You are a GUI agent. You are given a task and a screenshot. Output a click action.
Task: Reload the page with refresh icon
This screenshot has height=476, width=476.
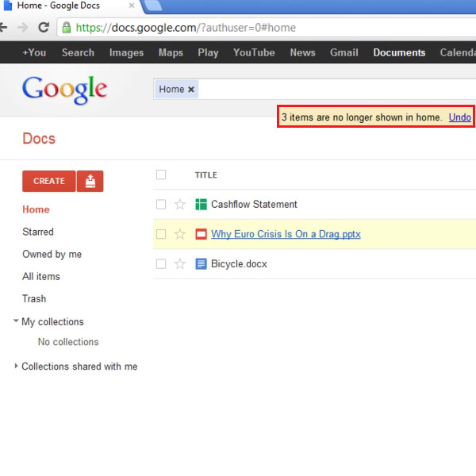pyautogui.click(x=44, y=27)
